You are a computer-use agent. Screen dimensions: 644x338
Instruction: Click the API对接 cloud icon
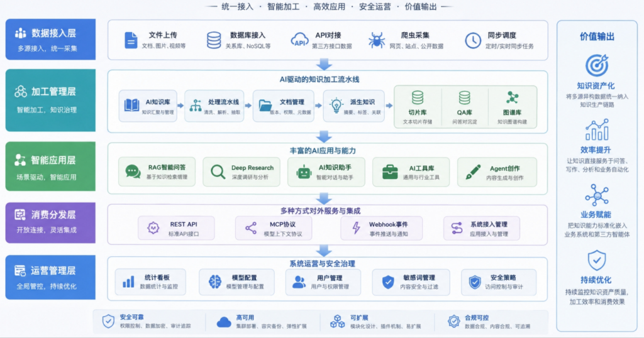[299, 40]
